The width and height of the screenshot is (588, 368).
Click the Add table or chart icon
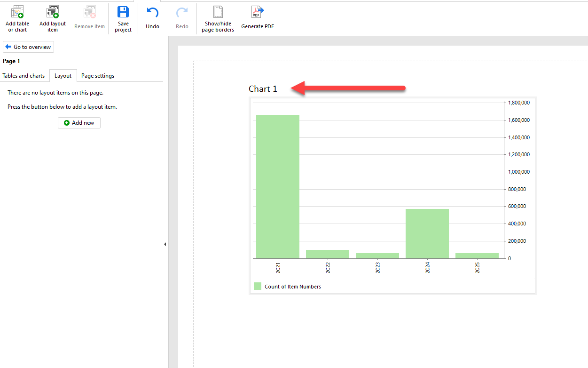17,13
